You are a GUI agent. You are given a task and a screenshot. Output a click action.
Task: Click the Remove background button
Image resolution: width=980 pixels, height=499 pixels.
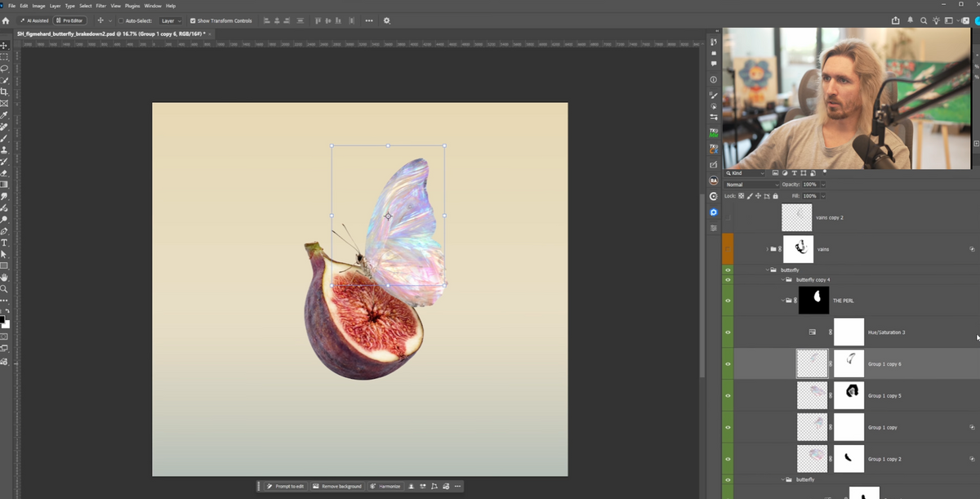(337, 486)
